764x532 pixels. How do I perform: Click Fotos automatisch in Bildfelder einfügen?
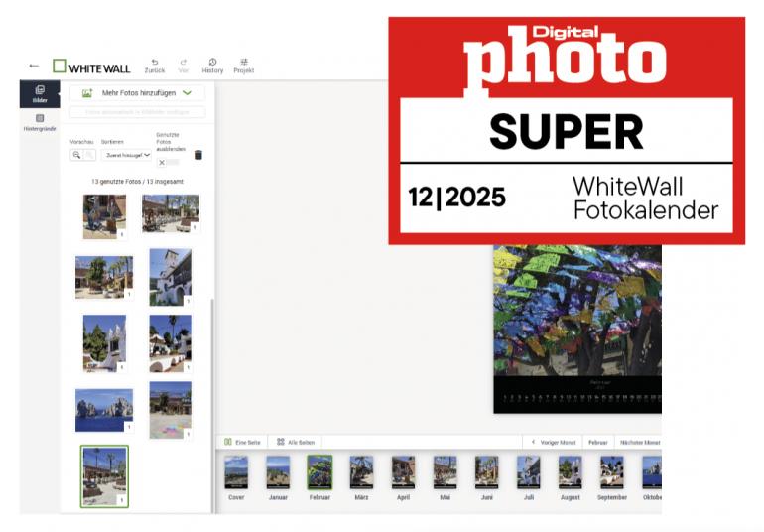[x=137, y=112]
